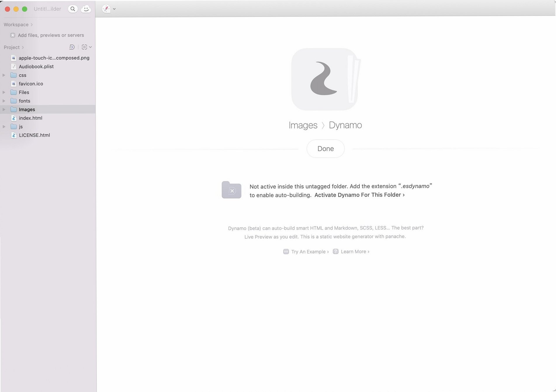This screenshot has width=556, height=392.
Task: Expand the fonts folder triangle
Action: 4,101
